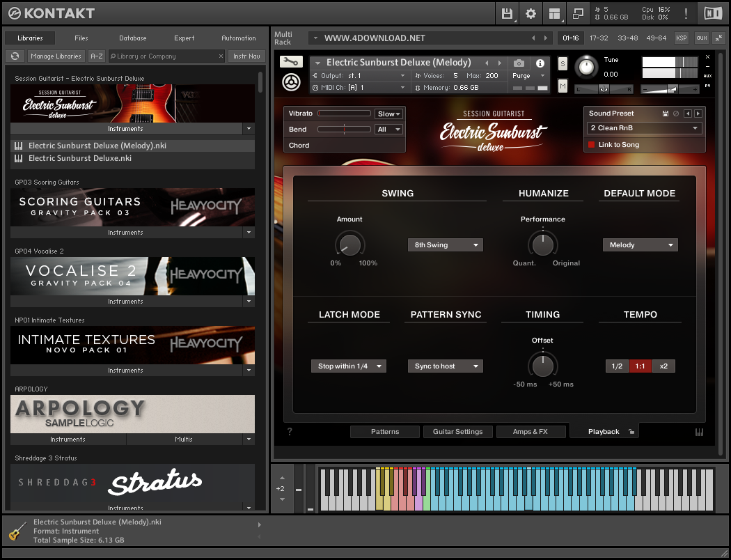Click Manage Libraries button

pos(56,56)
